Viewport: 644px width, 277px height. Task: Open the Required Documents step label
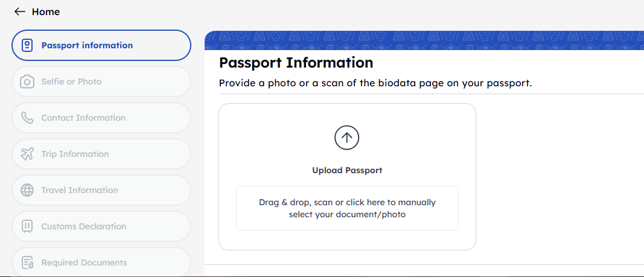click(84, 263)
